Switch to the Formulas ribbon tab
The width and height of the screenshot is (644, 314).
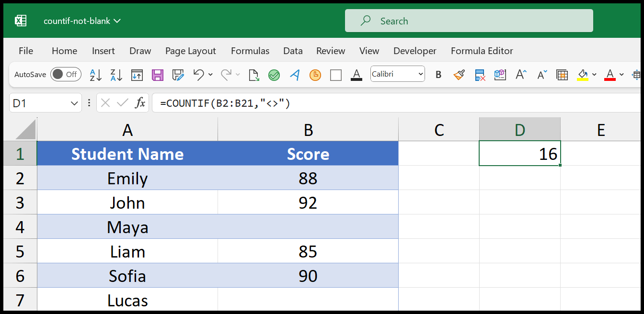click(x=250, y=51)
